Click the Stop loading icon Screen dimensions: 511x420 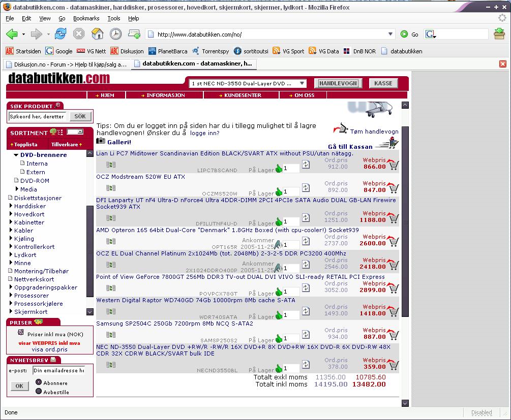click(78, 34)
